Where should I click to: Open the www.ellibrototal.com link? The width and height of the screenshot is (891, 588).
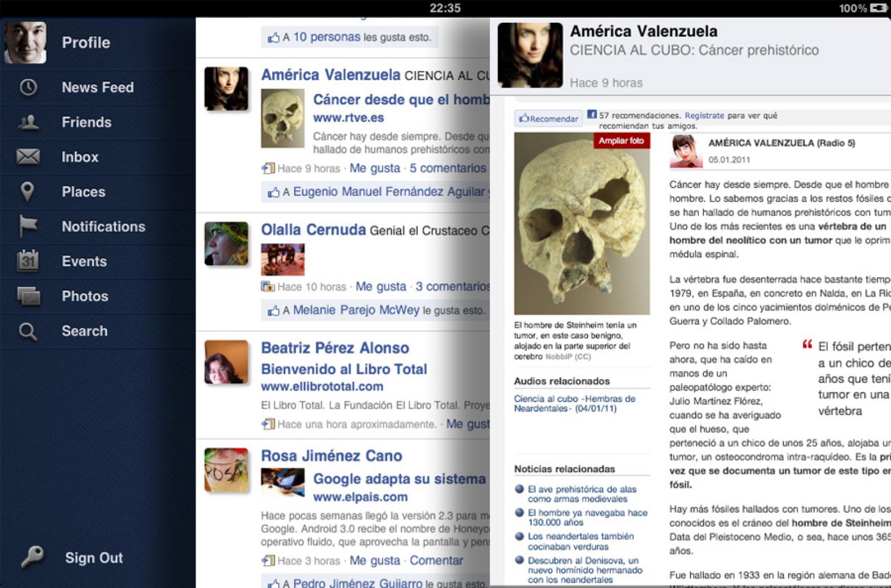(x=322, y=386)
